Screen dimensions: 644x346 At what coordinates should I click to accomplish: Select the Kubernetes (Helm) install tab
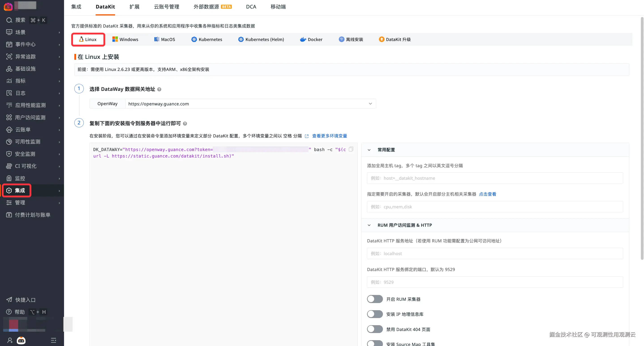261,39
